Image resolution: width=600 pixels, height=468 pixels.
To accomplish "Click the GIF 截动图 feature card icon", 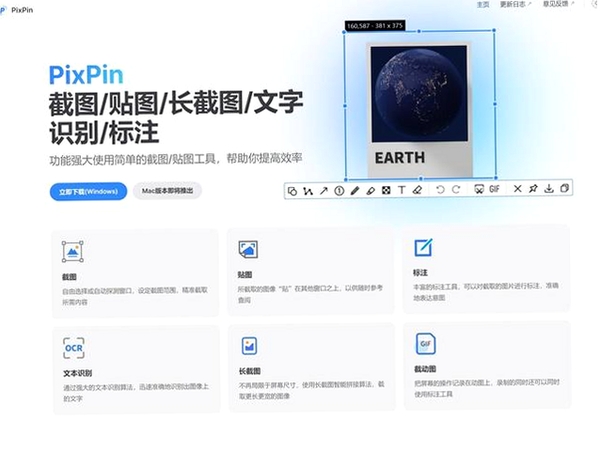I will coord(426,344).
